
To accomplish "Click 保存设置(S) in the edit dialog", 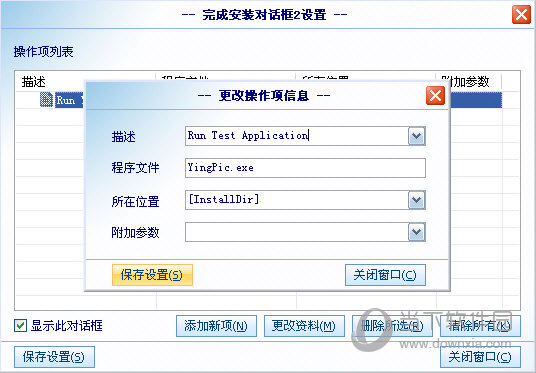I will point(152,275).
